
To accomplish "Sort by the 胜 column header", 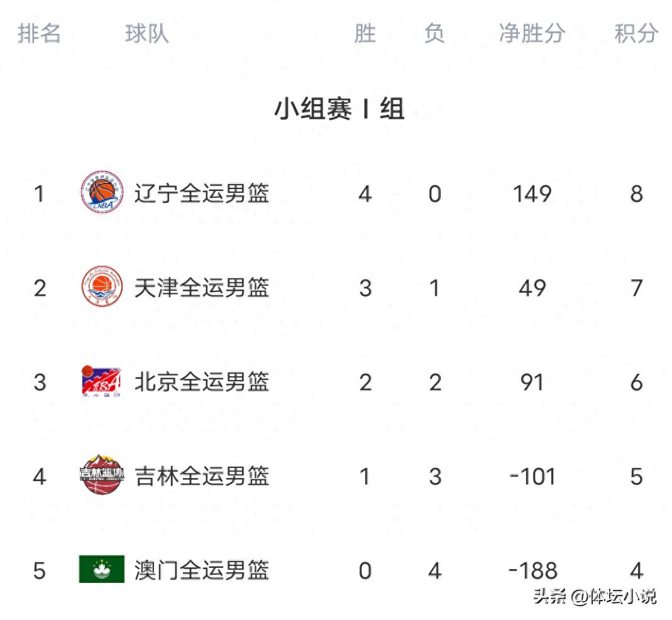I will point(365,33).
